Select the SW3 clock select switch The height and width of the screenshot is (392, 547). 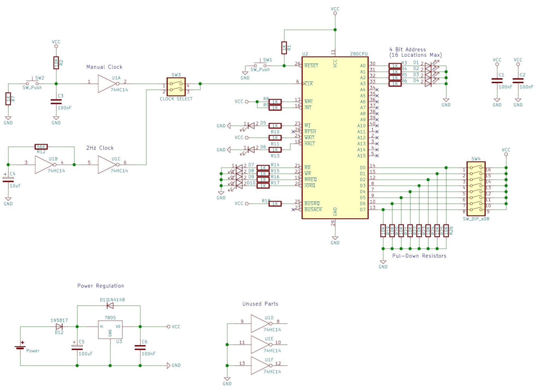coord(176,86)
